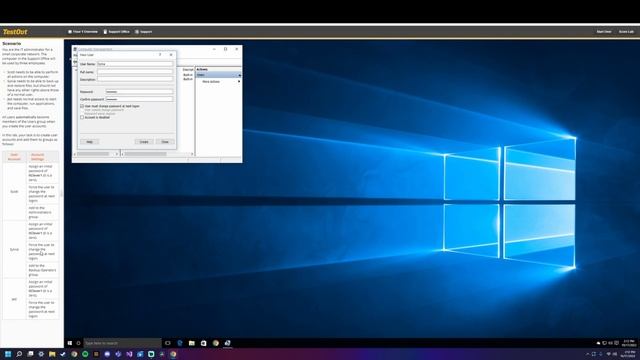Toggle User must change password at next logon

point(82,106)
